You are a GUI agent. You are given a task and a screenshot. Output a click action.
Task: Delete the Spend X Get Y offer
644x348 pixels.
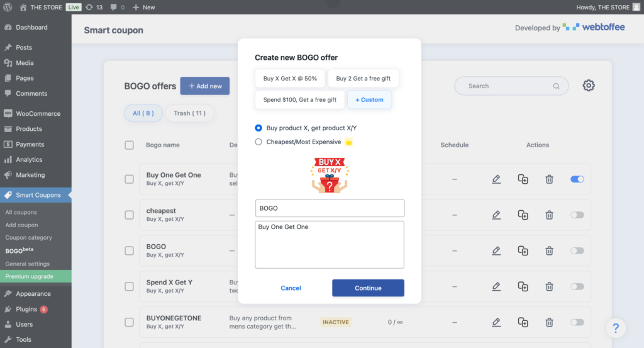tap(549, 286)
